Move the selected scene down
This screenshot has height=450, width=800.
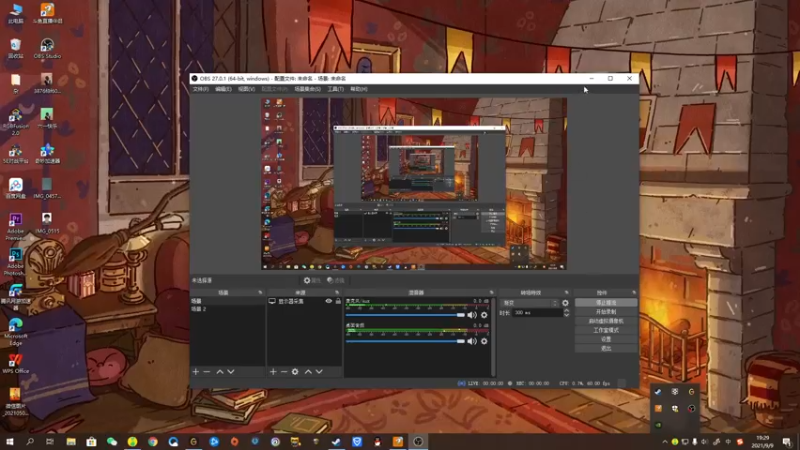[231, 372]
